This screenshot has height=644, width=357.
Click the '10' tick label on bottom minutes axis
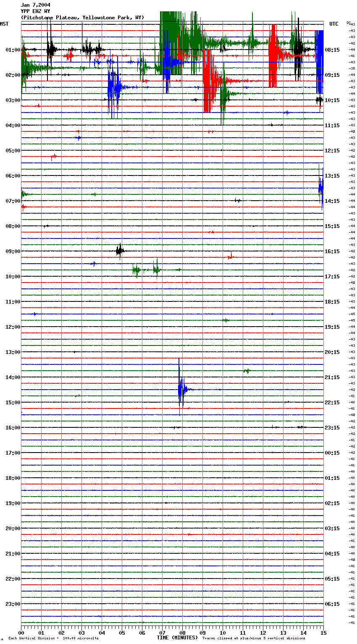[223, 633]
